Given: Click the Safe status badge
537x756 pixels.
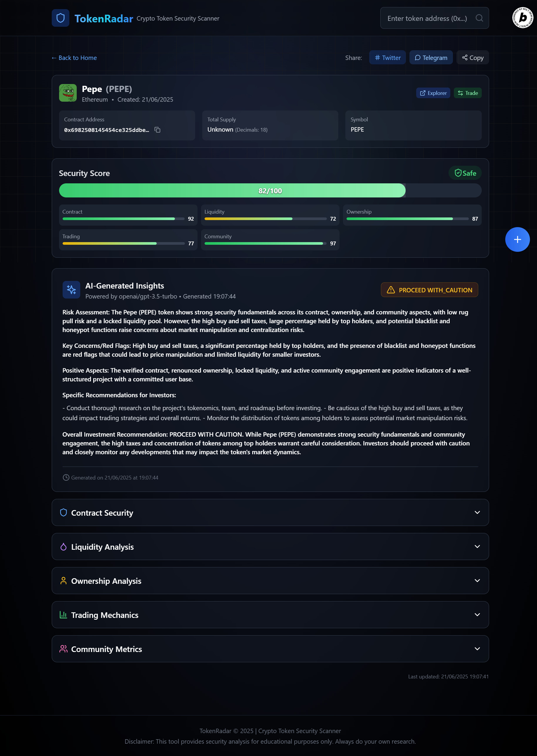Looking at the screenshot, I should click(x=465, y=173).
